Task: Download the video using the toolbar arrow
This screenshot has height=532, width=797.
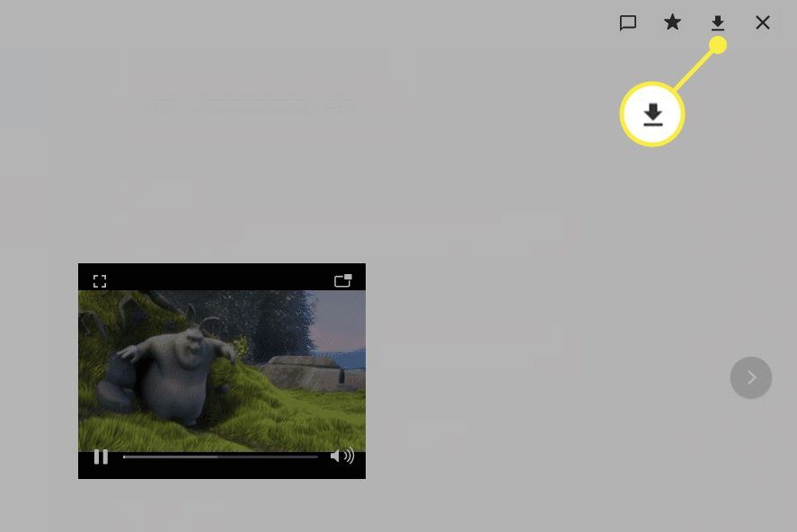Action: tap(718, 22)
